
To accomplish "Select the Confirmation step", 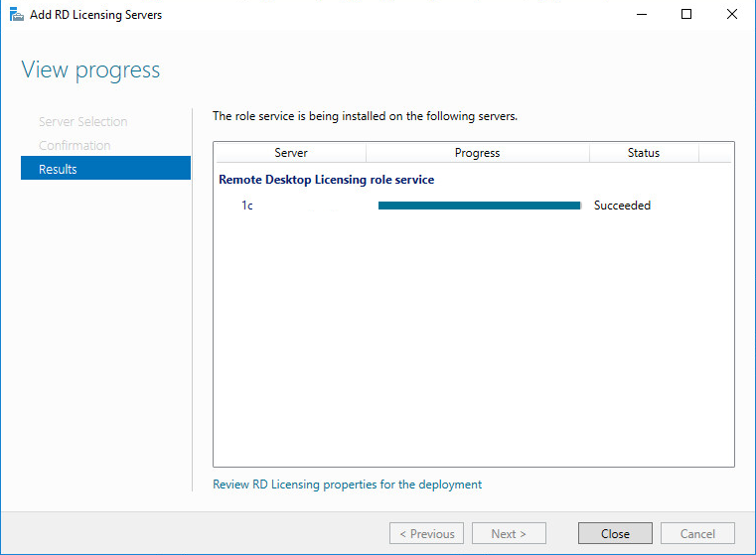I will tap(75, 145).
